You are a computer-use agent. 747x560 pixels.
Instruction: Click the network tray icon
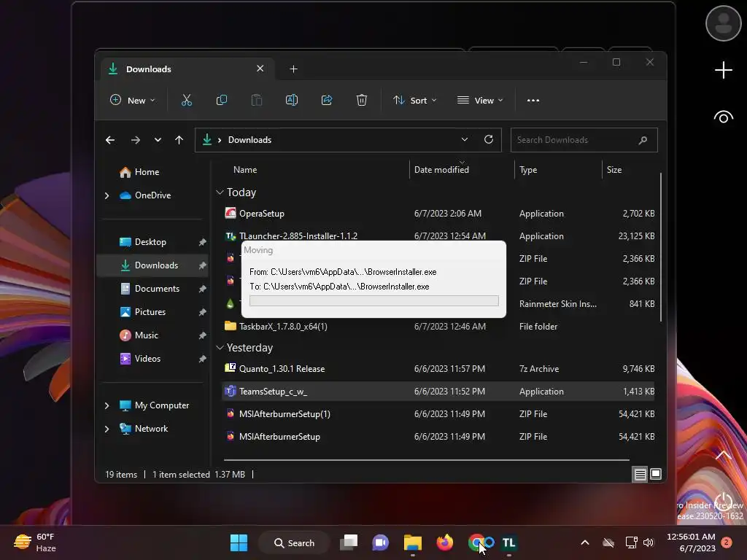[x=631, y=542]
